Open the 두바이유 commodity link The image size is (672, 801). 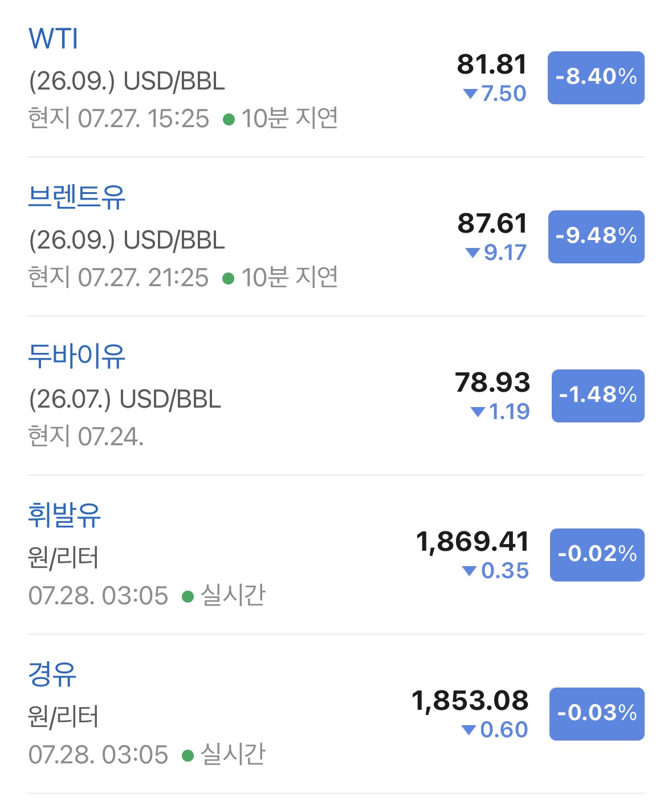[76, 356]
